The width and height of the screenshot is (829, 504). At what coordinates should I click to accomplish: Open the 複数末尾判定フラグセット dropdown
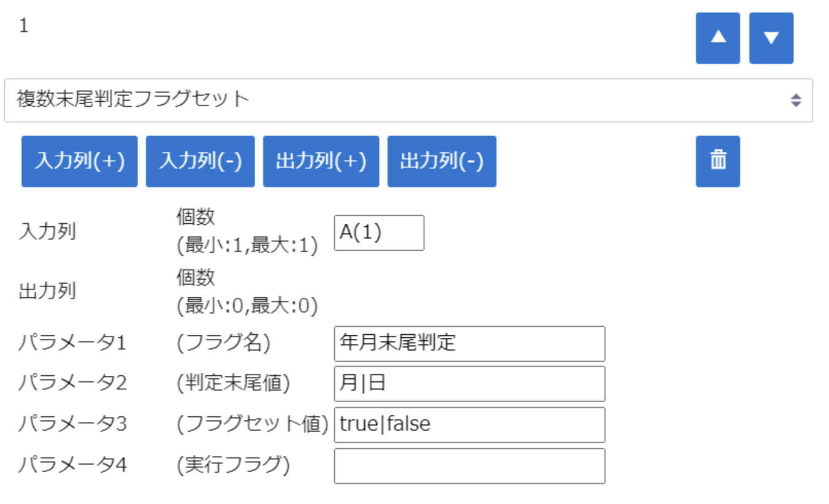coord(399,100)
